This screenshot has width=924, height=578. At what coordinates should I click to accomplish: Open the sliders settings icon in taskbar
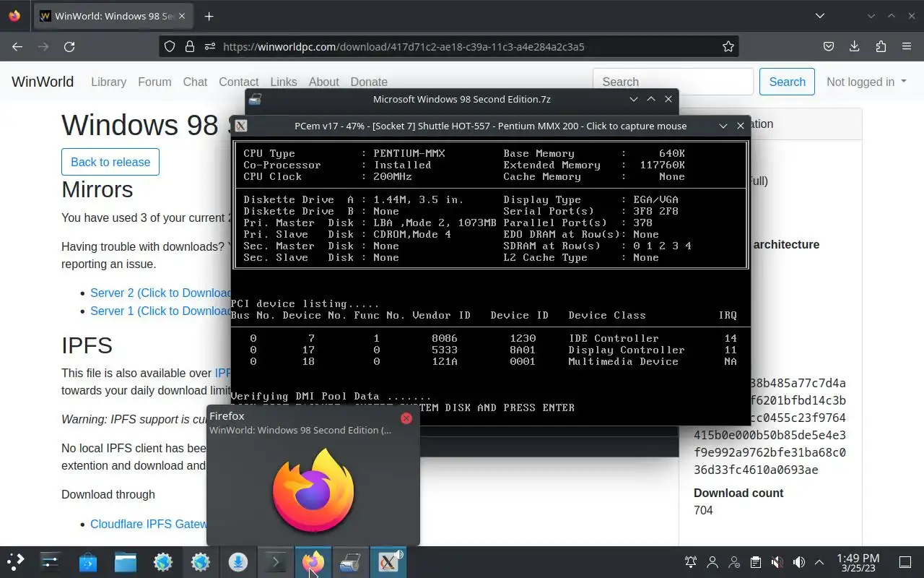(50, 562)
